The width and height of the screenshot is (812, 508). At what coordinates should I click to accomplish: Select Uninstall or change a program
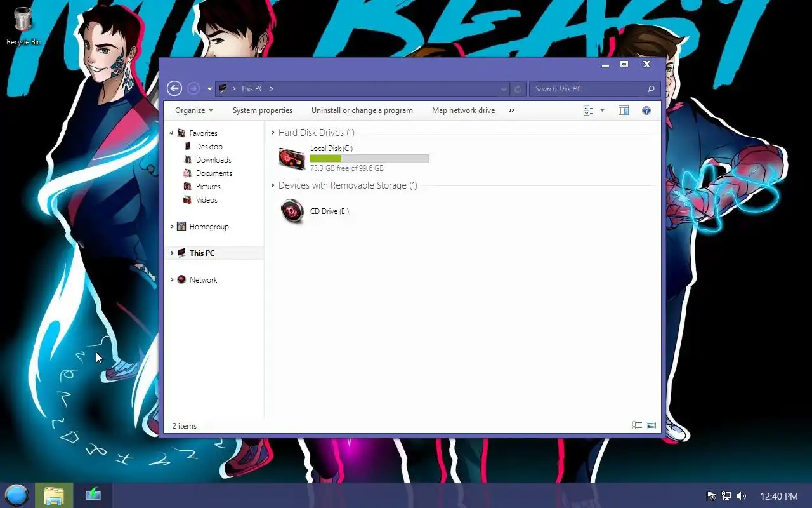pos(362,110)
